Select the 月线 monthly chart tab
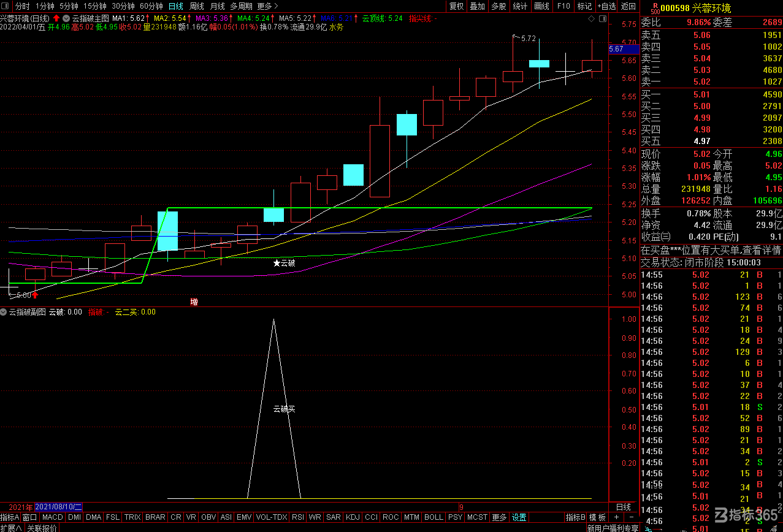This screenshot has height=532, width=783. pyautogui.click(x=217, y=6)
